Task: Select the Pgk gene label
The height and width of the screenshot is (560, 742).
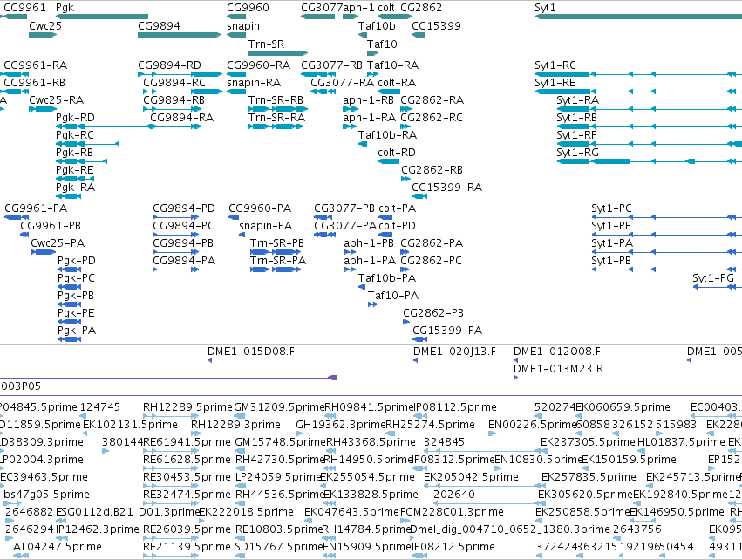Action: coord(65,8)
